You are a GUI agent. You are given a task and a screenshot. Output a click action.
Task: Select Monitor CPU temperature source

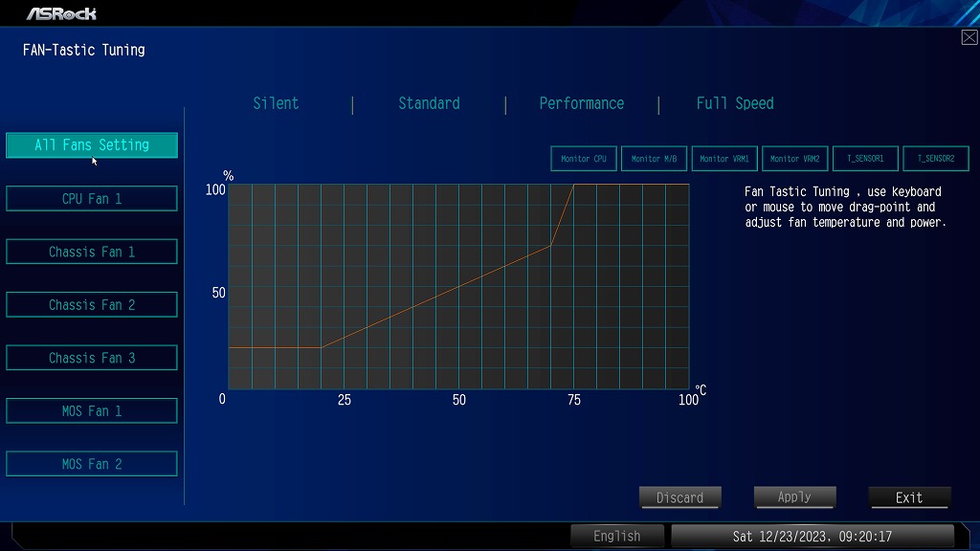584,159
